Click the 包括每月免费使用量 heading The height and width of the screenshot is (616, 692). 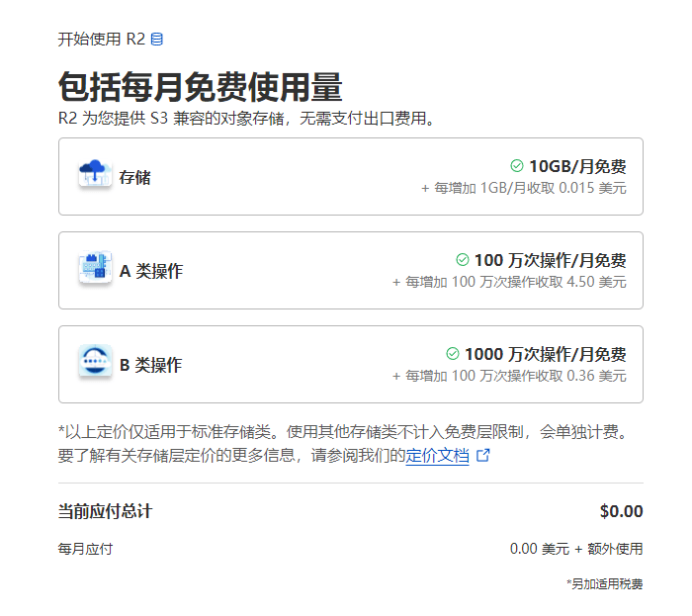[201, 88]
